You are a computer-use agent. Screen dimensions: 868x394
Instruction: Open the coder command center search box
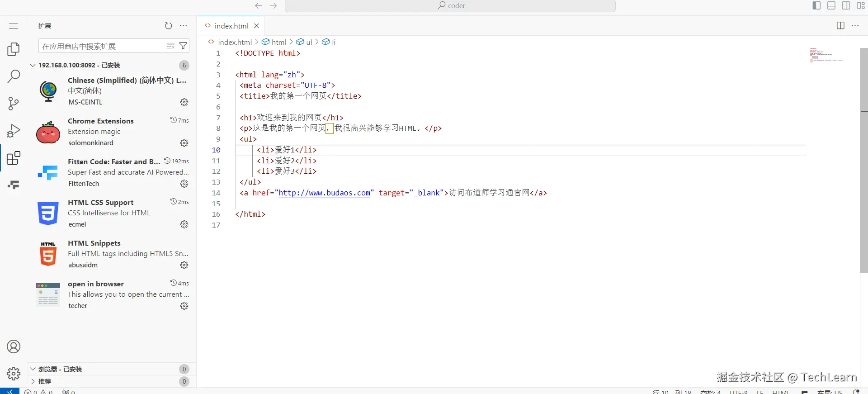coord(450,5)
